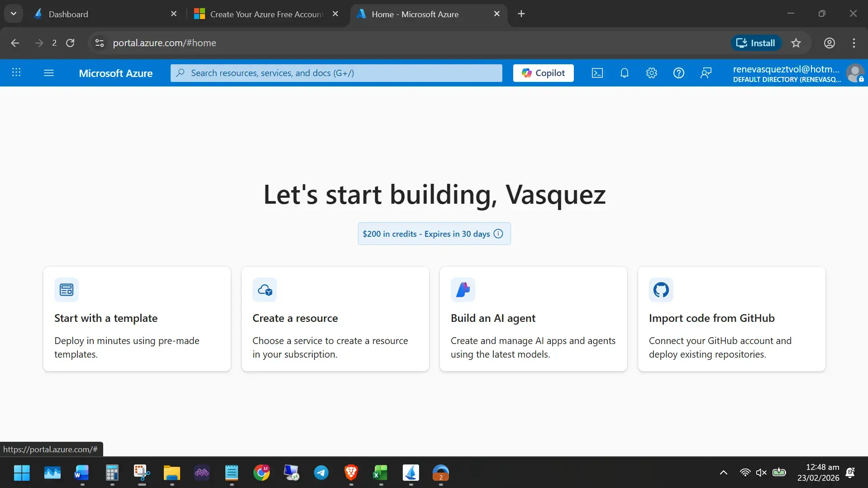The width and height of the screenshot is (868, 488).
Task: Click the muted volume icon
Action: point(761,473)
